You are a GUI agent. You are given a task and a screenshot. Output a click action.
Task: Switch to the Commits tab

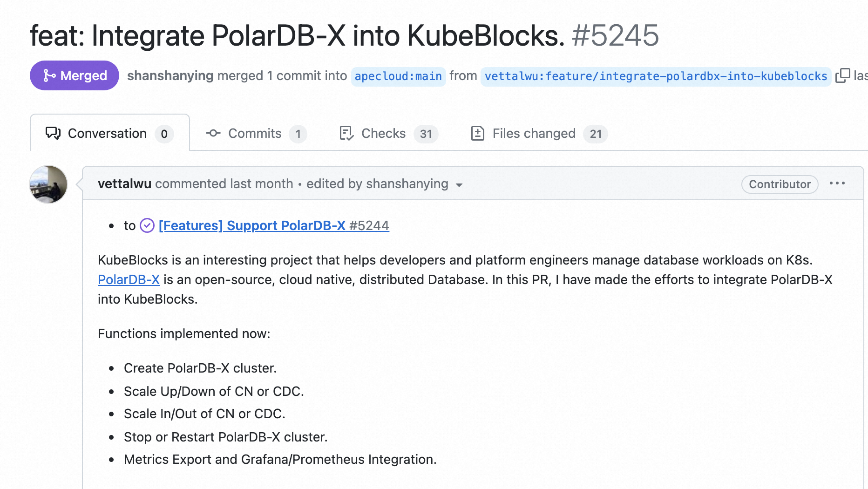tap(255, 134)
